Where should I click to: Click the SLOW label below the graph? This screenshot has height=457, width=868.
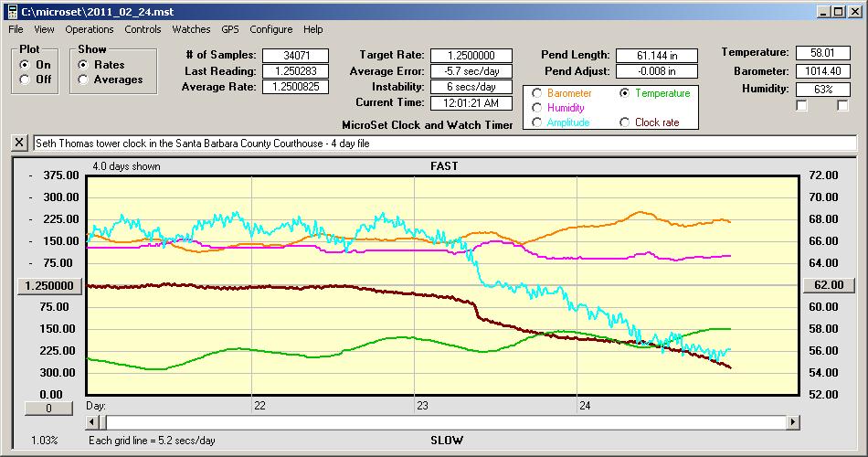pyautogui.click(x=447, y=441)
